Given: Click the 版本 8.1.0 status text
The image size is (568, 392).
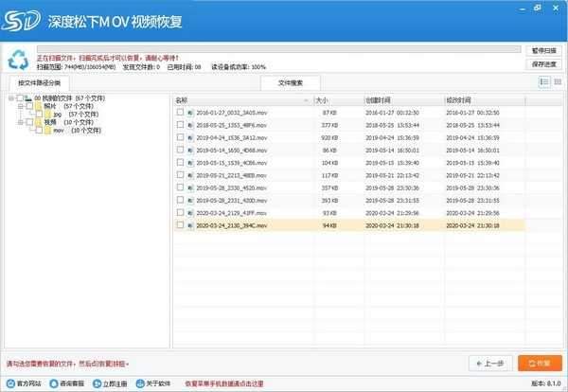Looking at the screenshot, I should tap(546, 383).
